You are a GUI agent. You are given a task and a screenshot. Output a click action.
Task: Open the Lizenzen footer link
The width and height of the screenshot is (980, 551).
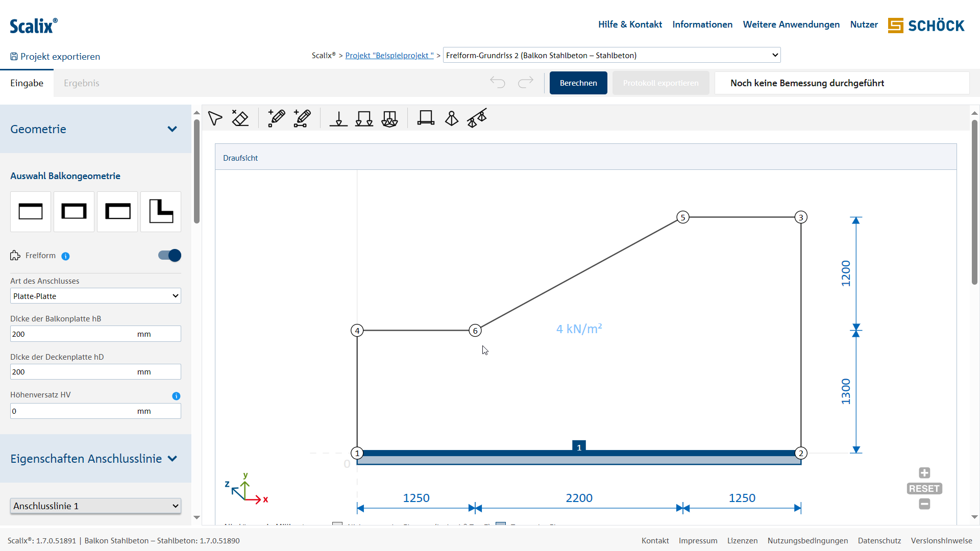(742, 541)
